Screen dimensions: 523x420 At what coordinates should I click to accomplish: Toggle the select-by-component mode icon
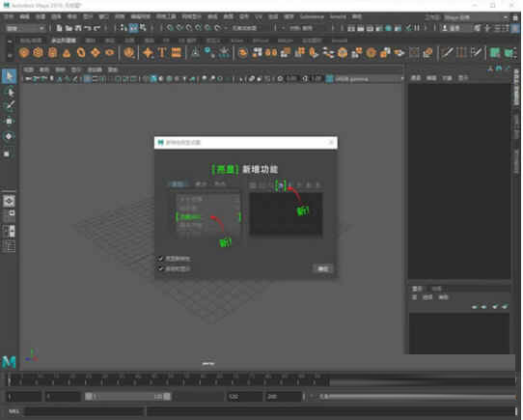coord(143,28)
